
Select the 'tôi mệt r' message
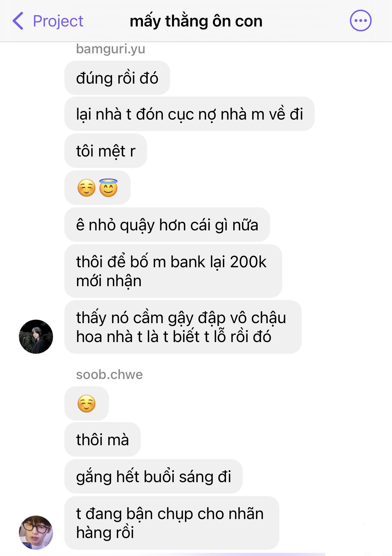tap(106, 151)
